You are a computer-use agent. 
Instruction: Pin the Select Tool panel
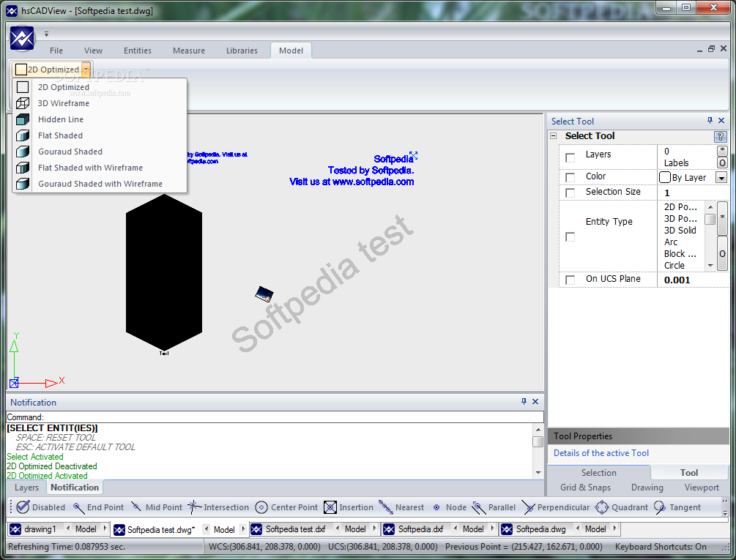tap(710, 121)
